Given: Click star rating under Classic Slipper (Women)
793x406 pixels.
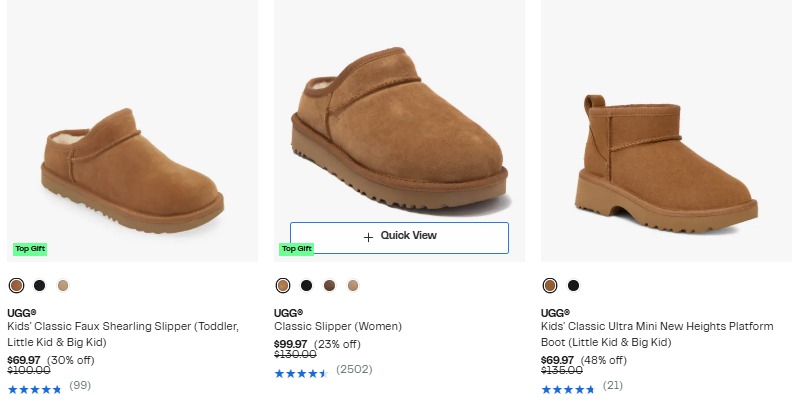Looking at the screenshot, I should point(301,373).
